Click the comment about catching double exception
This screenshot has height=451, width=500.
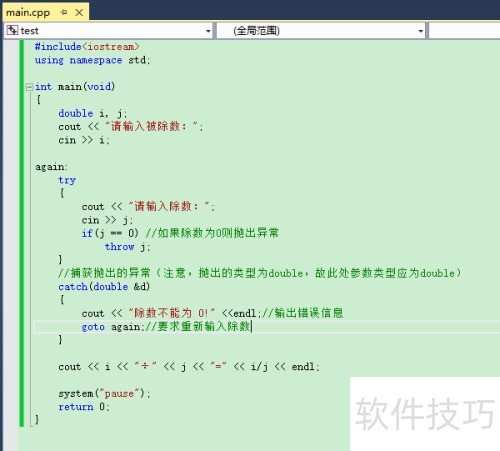click(x=260, y=273)
